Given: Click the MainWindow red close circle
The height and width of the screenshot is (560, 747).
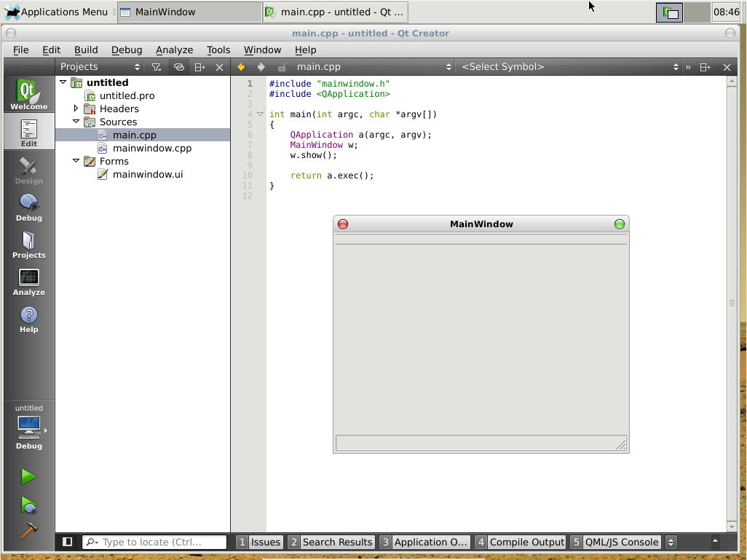Looking at the screenshot, I should tap(343, 224).
